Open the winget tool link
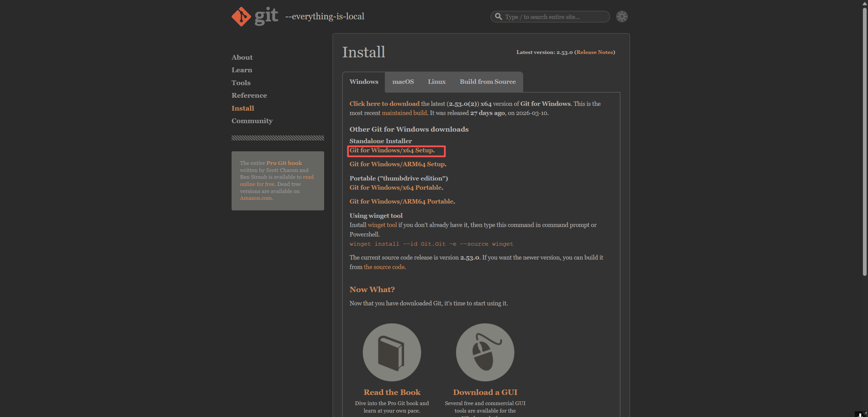 pos(382,225)
